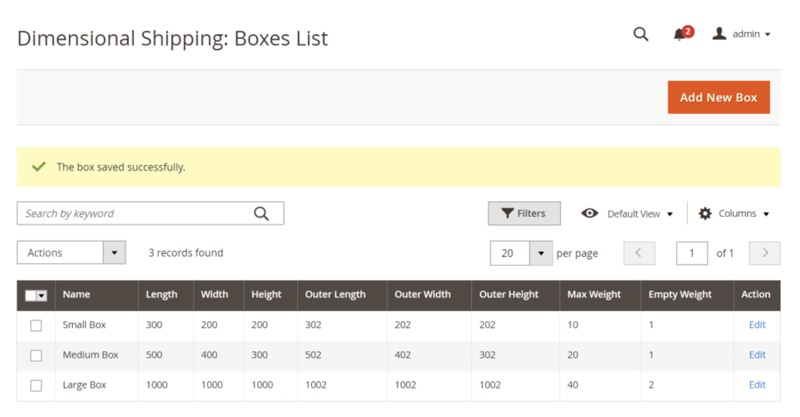Screen dimensions: 800x417
Task: Click the Columns gear icon
Action: coord(705,213)
